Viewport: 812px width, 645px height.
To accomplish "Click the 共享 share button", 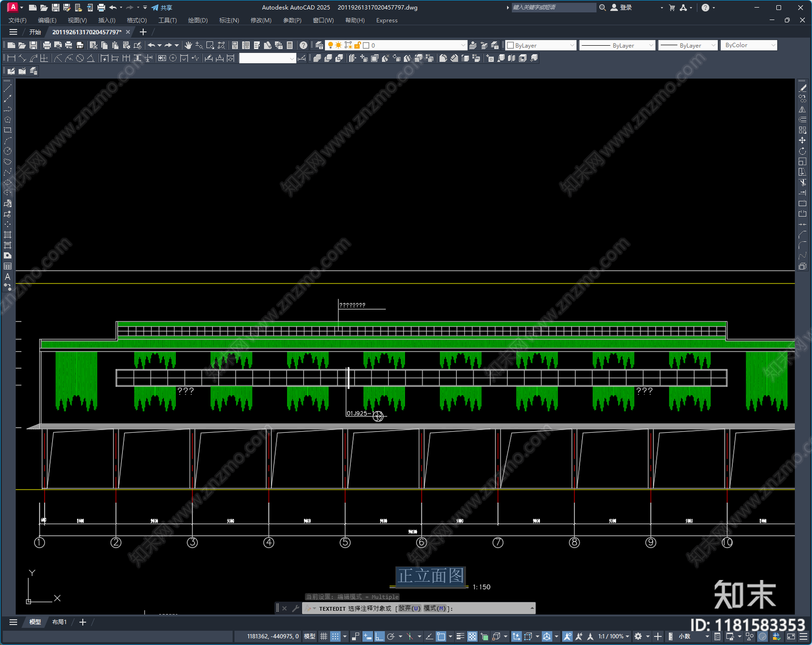I will (162, 8).
